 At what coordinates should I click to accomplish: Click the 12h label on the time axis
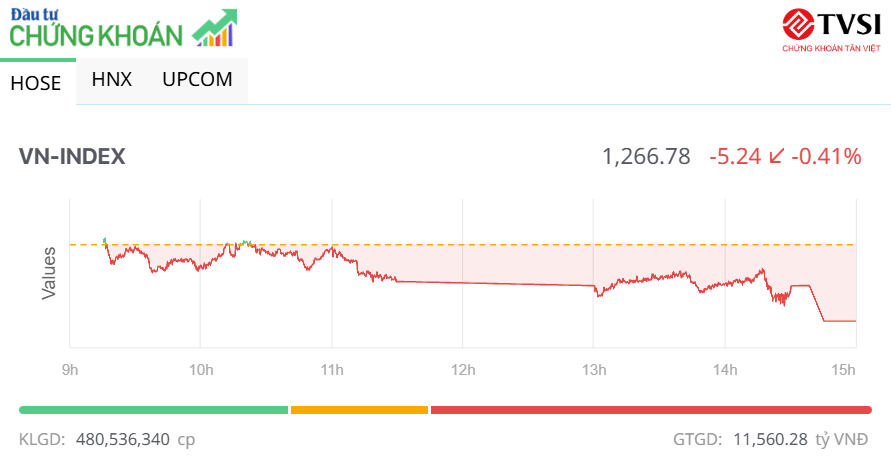(x=462, y=370)
